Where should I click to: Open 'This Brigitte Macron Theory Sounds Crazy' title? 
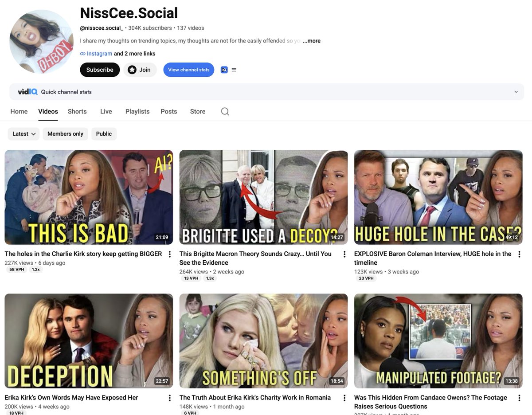[255, 258]
